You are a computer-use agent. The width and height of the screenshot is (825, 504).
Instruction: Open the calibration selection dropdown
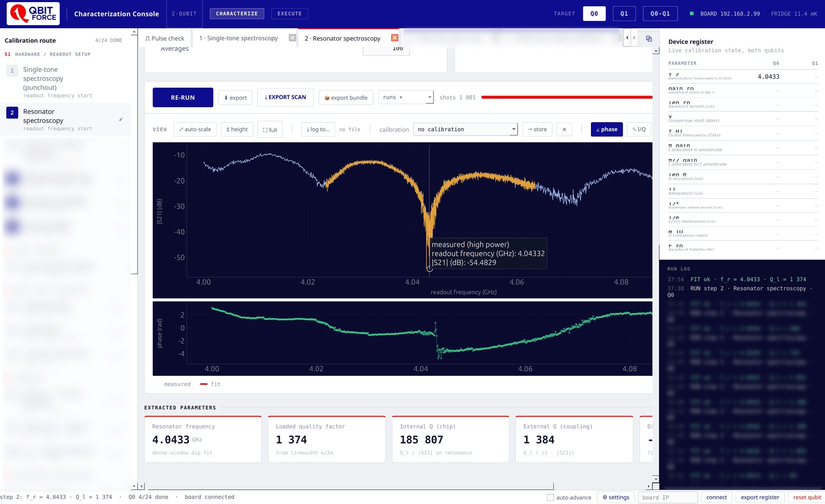[x=465, y=129]
